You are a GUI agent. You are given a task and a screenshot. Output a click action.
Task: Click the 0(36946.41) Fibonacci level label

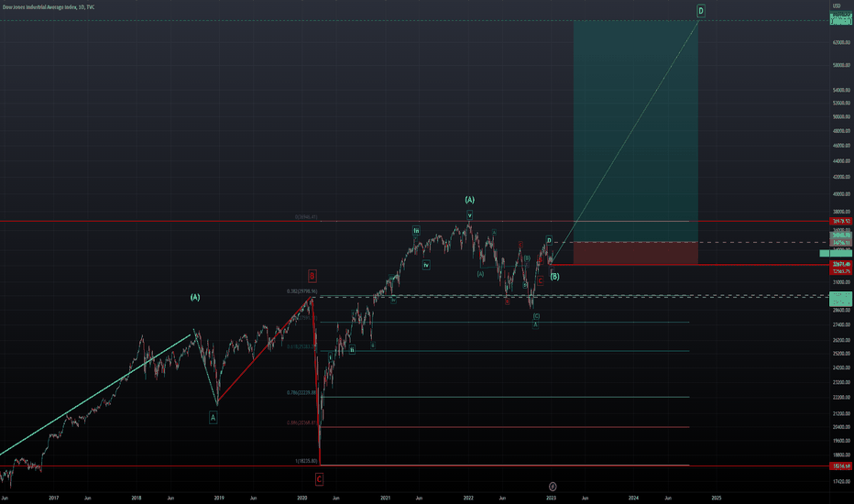pyautogui.click(x=306, y=217)
